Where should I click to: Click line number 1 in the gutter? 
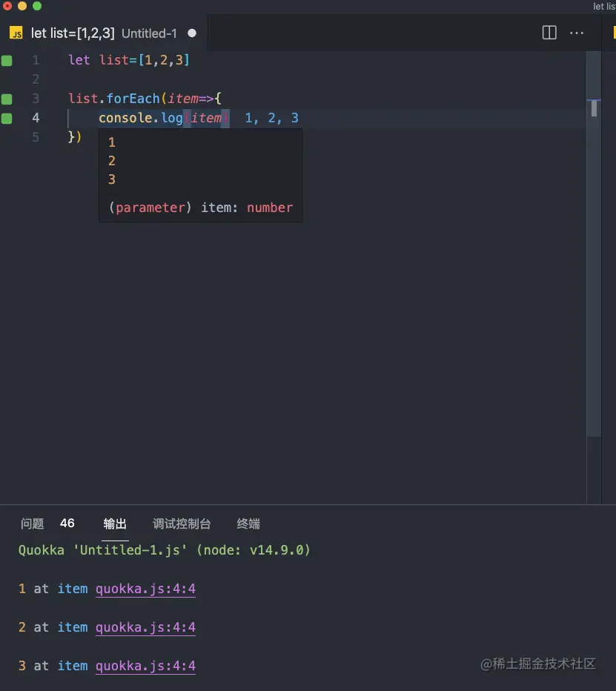click(36, 60)
